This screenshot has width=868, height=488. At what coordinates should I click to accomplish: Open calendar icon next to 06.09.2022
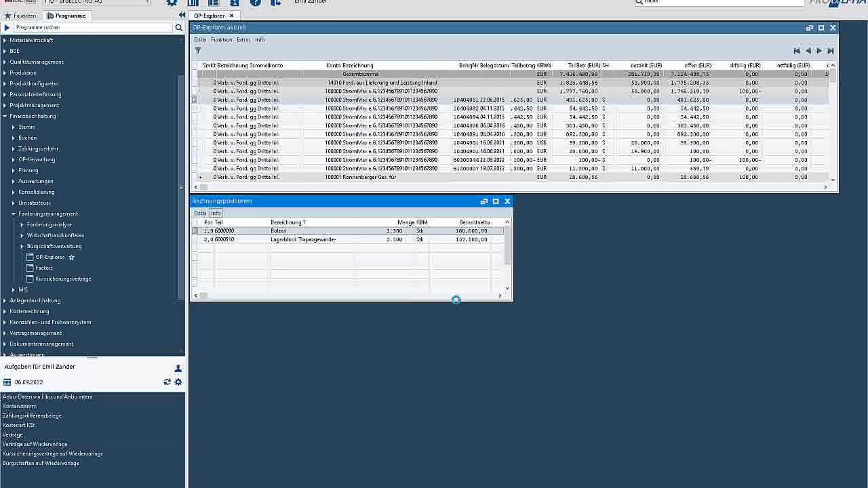pos(7,382)
